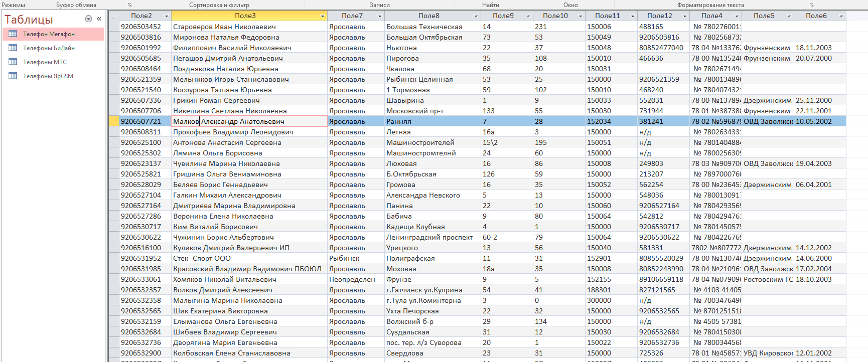Click the phone number 9206501992
This screenshot has height=362, width=868.
pos(145,48)
